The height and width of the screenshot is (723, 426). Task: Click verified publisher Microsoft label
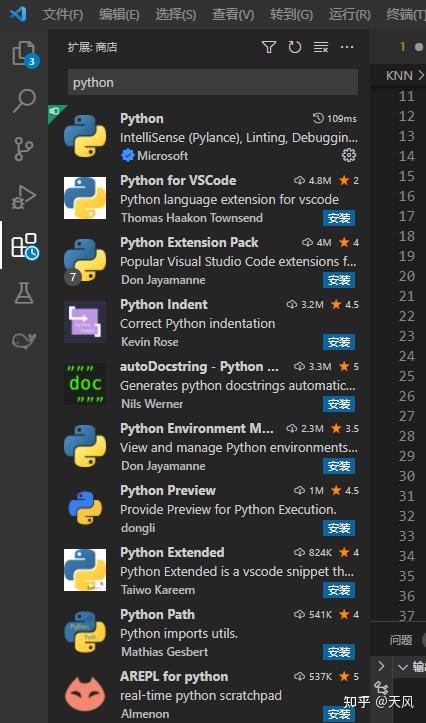pyautogui.click(x=162, y=156)
